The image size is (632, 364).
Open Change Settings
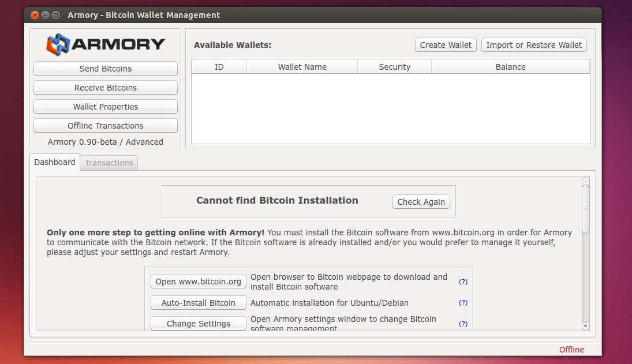(199, 324)
